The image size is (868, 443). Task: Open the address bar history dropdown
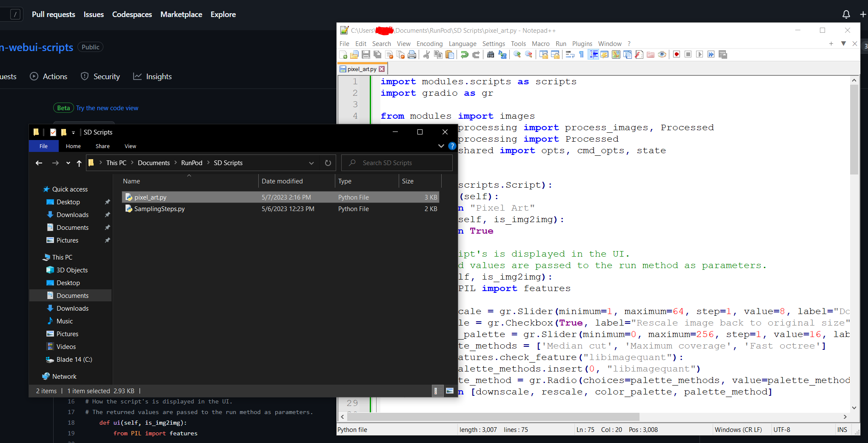pyautogui.click(x=311, y=163)
